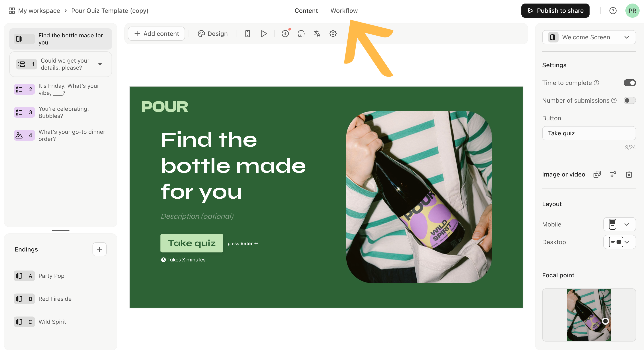The height and width of the screenshot is (357, 644).
Task: Go to My workspace breadcrumb
Action: coord(39,10)
